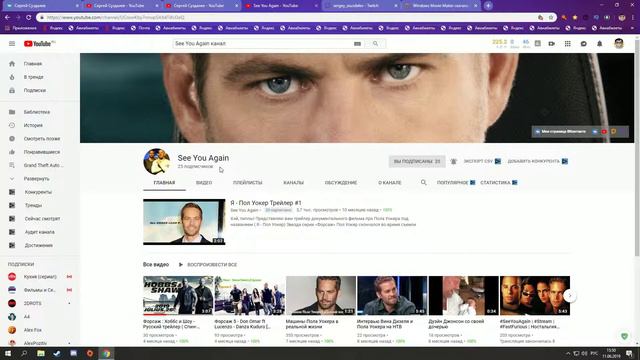
Task: Open a new browser tab
Action: coord(488,6)
